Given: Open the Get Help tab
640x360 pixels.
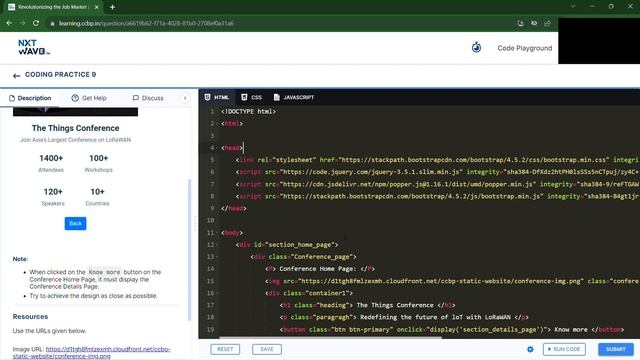Looking at the screenshot, I should click(x=89, y=98).
